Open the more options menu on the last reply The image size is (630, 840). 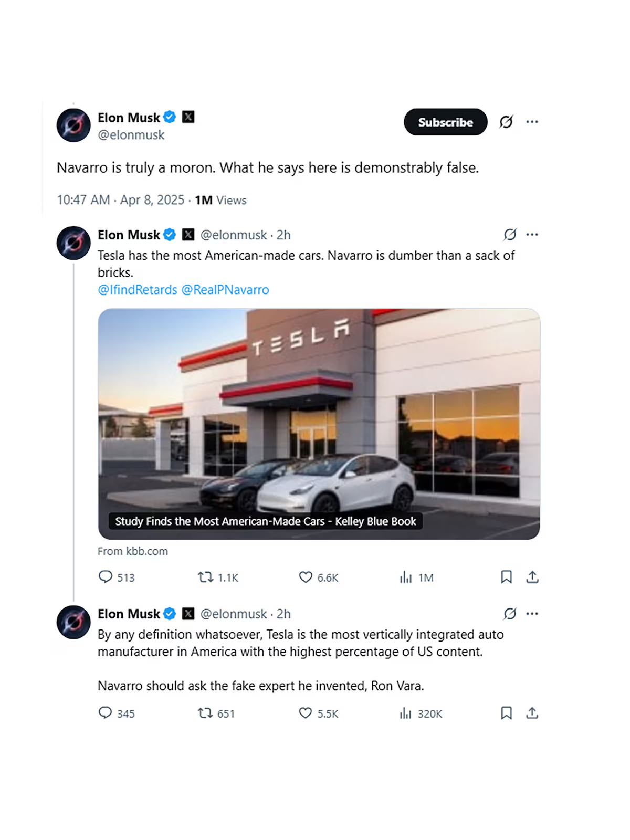pyautogui.click(x=532, y=614)
